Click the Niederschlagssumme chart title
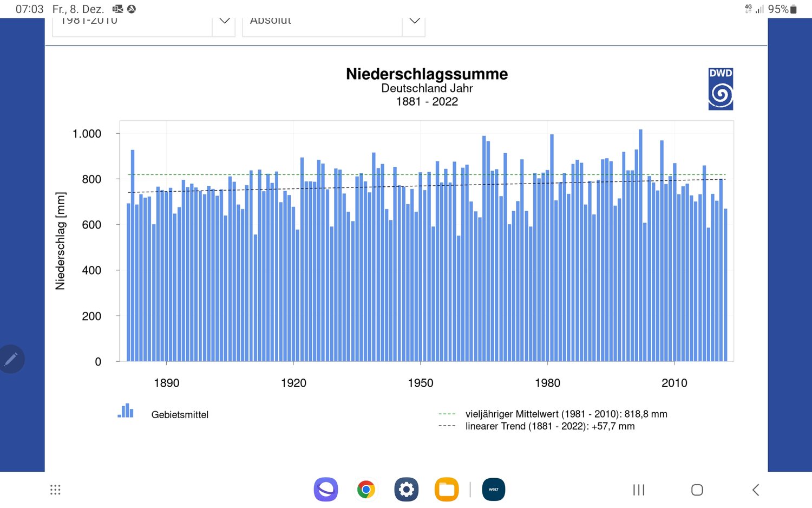812x508 pixels. pos(427,74)
